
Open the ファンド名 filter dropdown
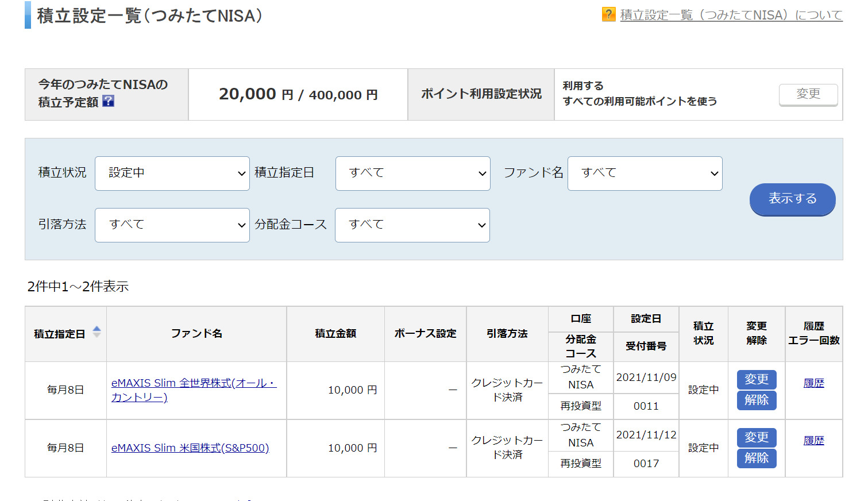(x=645, y=174)
